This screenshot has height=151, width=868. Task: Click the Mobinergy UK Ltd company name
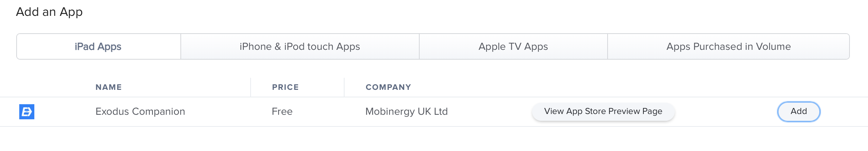click(x=406, y=111)
